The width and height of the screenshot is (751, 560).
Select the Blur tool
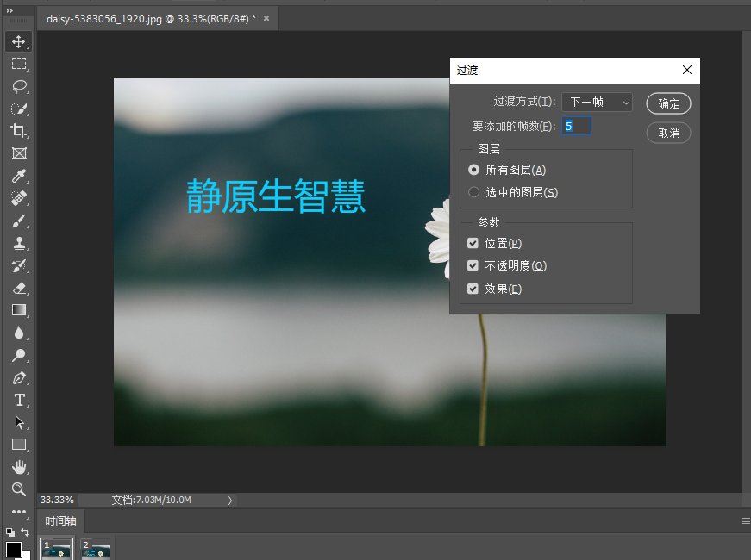[19, 333]
